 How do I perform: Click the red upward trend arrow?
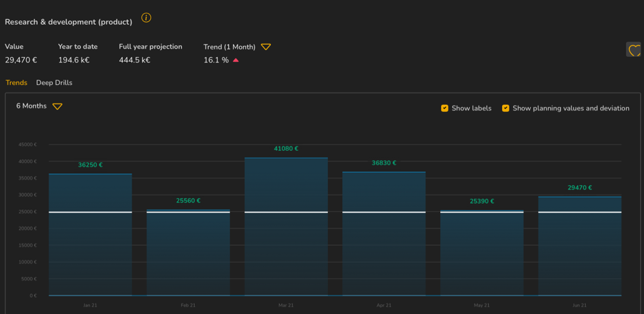[x=236, y=60]
